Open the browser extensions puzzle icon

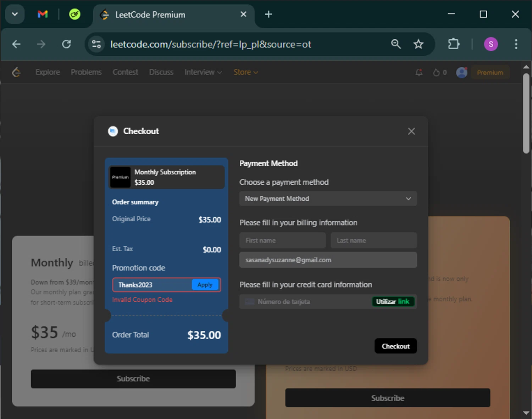tap(454, 44)
